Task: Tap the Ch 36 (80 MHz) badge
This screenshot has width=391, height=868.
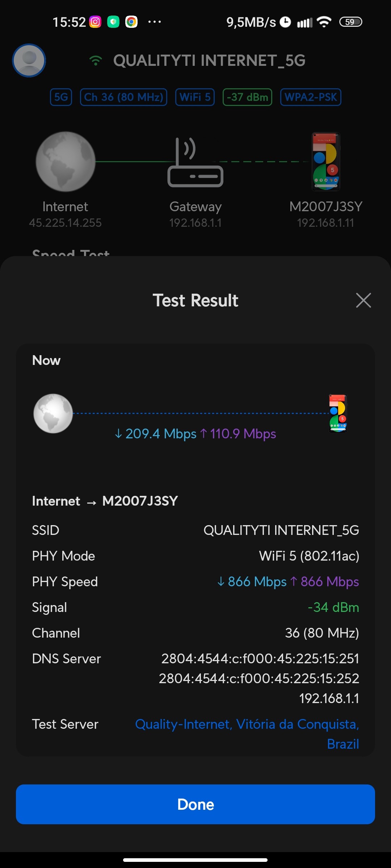Action: click(x=123, y=97)
